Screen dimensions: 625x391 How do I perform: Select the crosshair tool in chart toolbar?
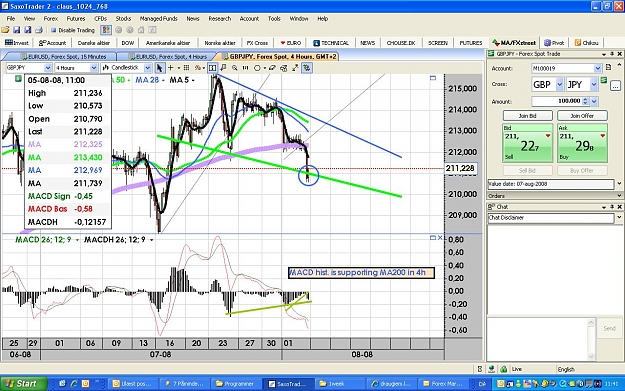tap(171, 68)
